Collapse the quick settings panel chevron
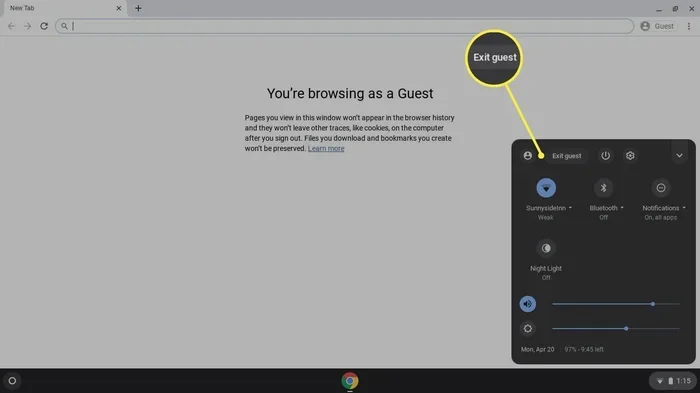The image size is (700, 393). 679,155
